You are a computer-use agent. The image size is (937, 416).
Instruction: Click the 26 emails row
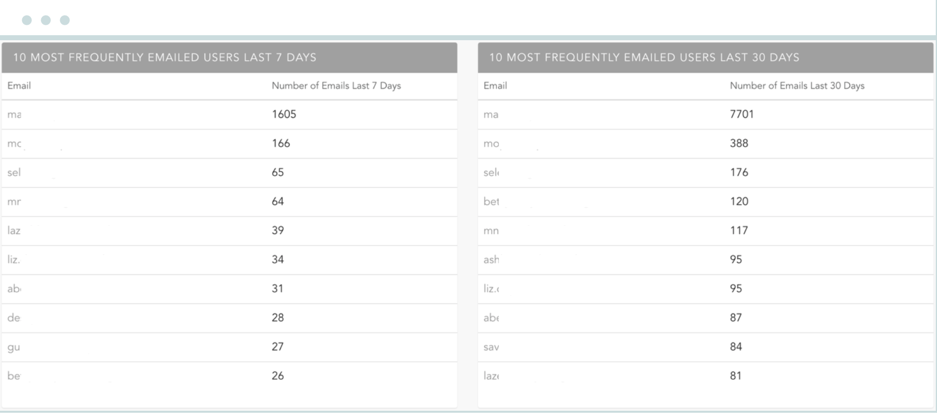coord(229,376)
